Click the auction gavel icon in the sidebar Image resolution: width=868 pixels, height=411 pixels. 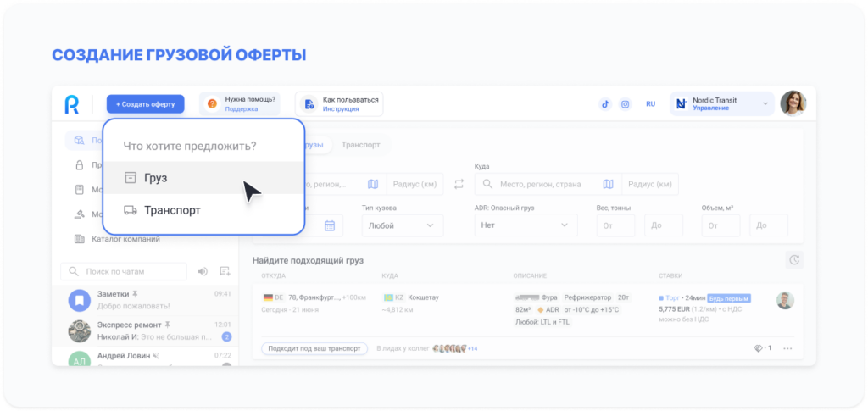point(79,214)
